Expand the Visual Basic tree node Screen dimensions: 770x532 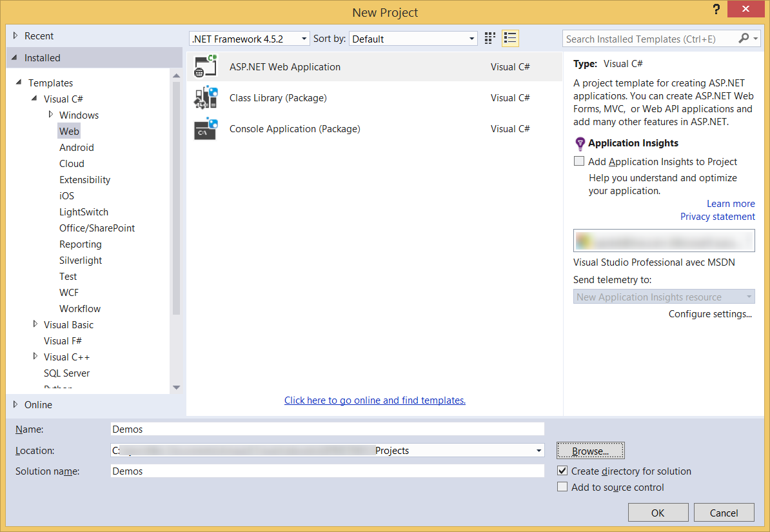[35, 324]
